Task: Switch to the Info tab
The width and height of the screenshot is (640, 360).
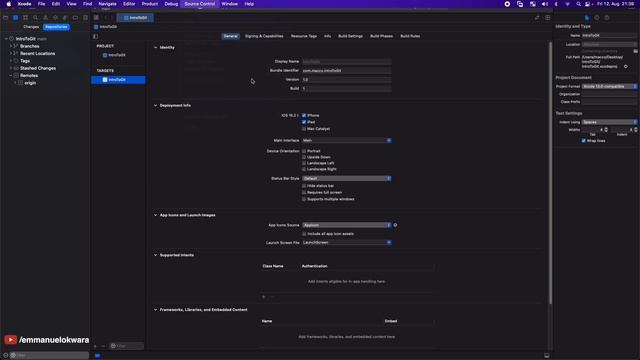Action: click(327, 36)
